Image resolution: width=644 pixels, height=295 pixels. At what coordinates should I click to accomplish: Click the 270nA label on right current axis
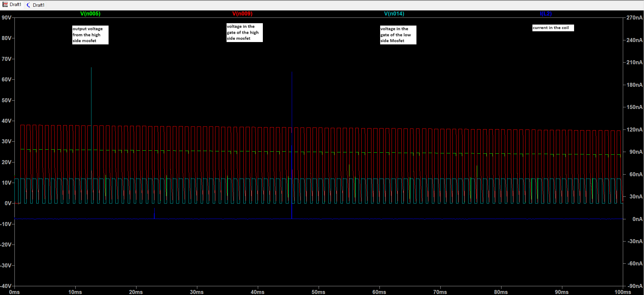(x=635, y=17)
